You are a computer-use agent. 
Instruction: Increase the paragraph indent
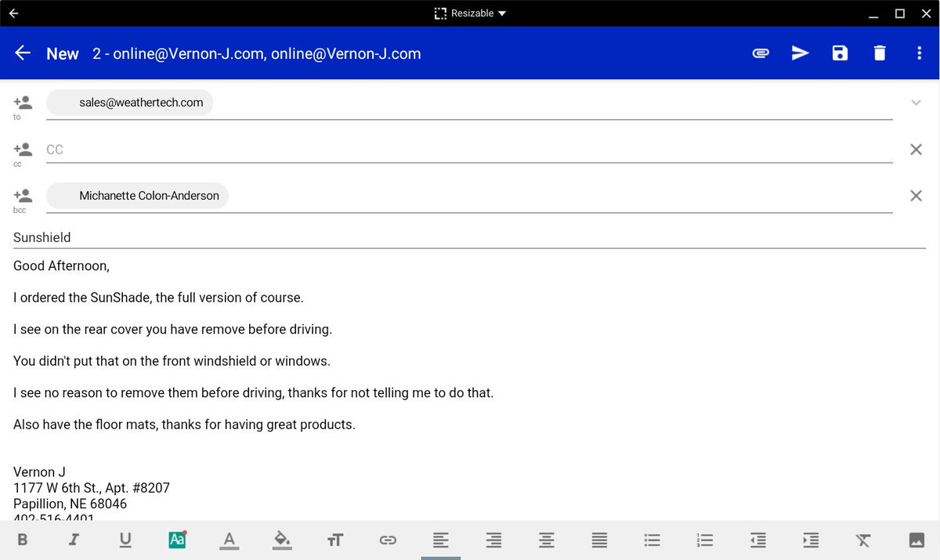pyautogui.click(x=811, y=540)
